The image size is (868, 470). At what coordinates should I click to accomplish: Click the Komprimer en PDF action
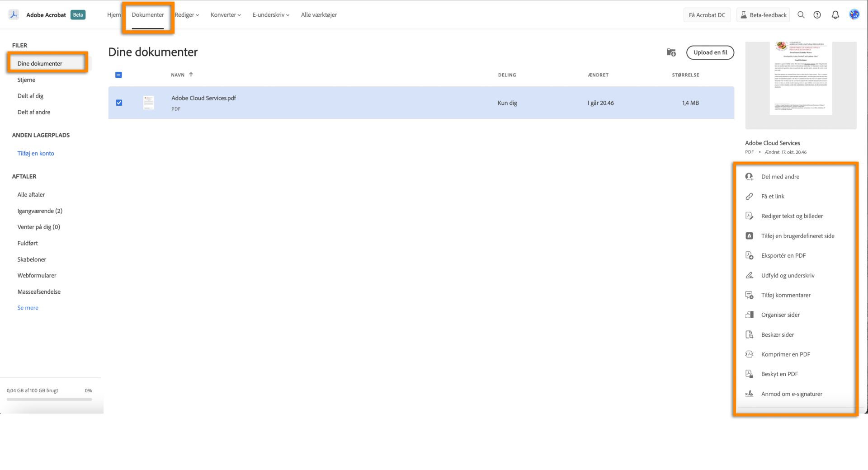point(786,354)
